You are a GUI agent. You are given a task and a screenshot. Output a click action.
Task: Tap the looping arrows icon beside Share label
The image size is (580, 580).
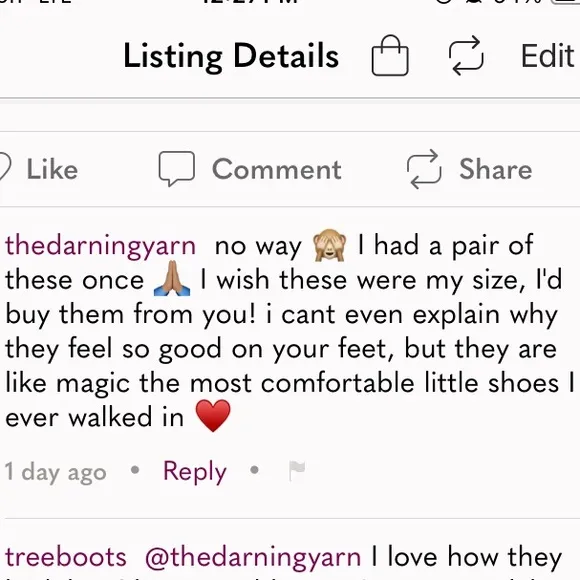pyautogui.click(x=424, y=169)
